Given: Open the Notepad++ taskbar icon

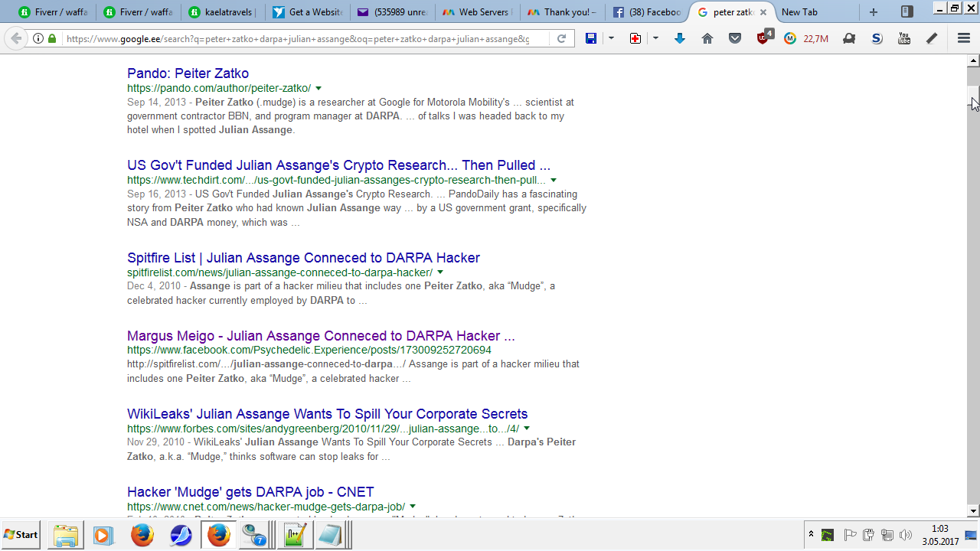Looking at the screenshot, I should tap(295, 535).
